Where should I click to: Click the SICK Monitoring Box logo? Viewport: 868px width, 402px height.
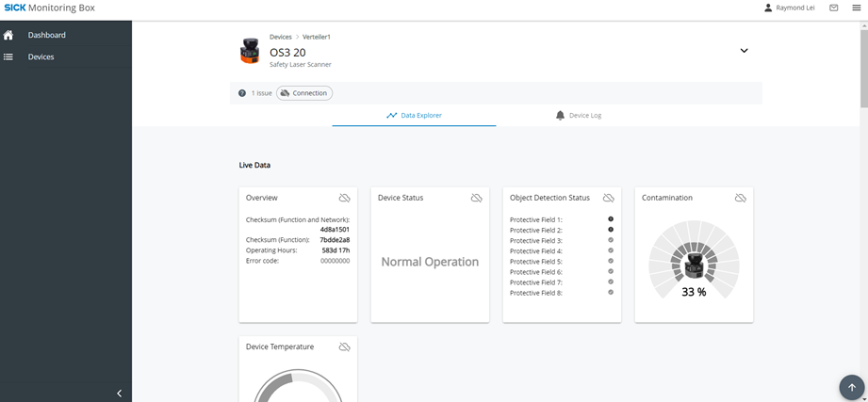point(49,8)
